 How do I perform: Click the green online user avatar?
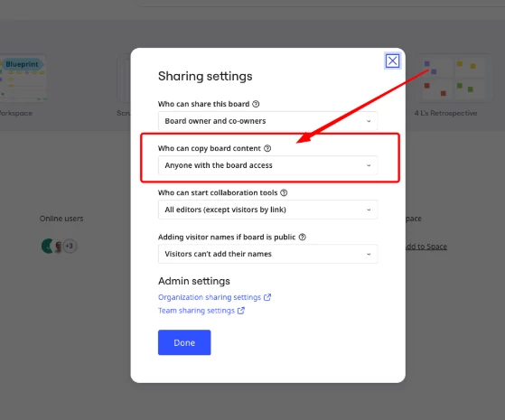pos(47,246)
